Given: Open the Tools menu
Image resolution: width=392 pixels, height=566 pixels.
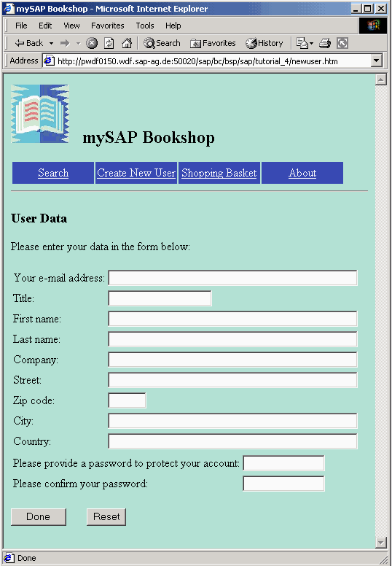Looking at the screenshot, I should click(x=145, y=26).
